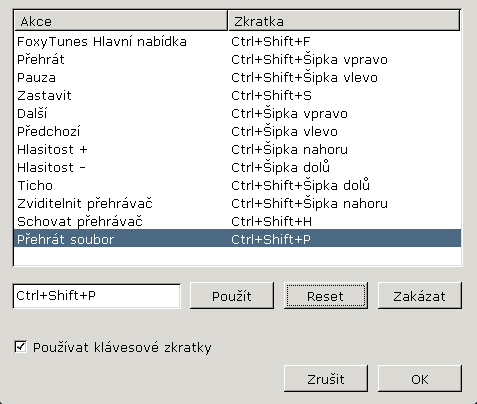Viewport: 477px width, 404px height.
Task: Confirm the settings with OK
Action: coord(420,379)
